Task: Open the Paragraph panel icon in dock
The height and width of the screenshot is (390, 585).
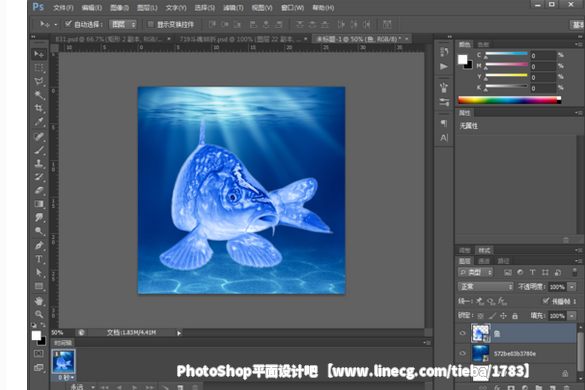Action: [x=444, y=123]
